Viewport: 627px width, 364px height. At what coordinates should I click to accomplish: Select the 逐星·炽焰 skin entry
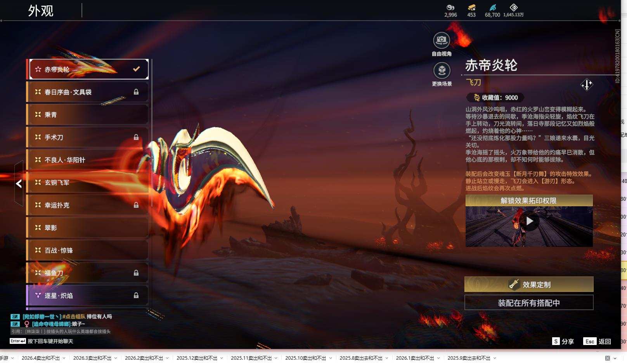tap(88, 295)
